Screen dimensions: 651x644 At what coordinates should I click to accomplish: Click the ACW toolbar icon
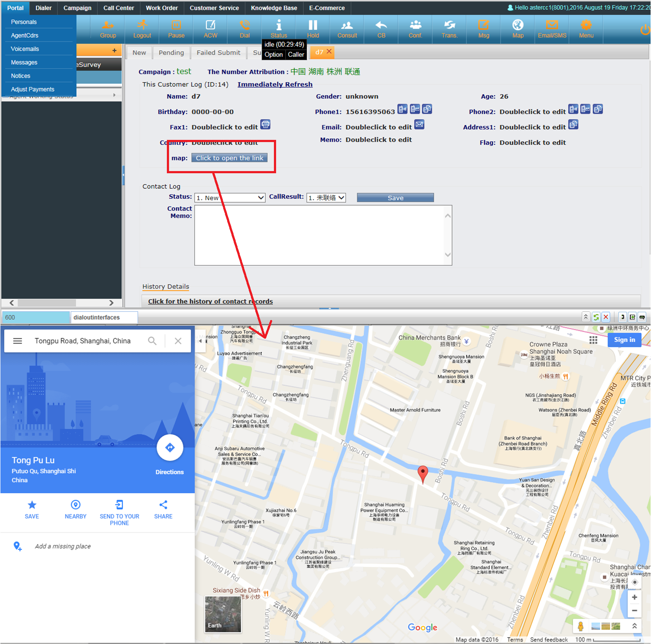[x=211, y=29]
